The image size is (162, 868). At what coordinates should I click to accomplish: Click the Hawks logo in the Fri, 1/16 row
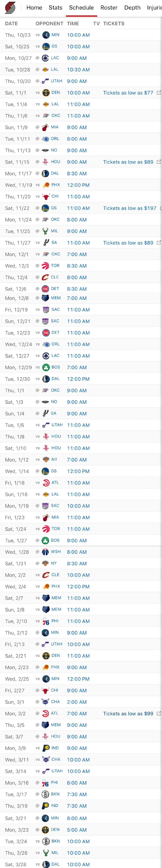46,483
